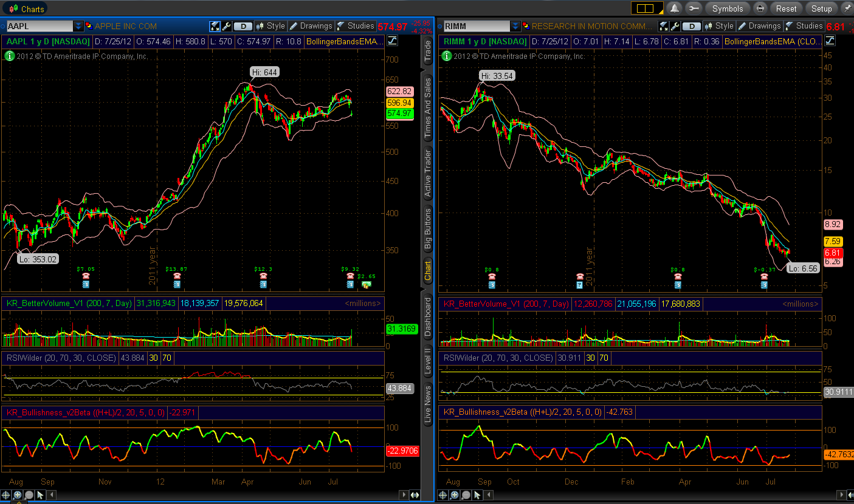Toggle the RIMM chart scale mode icon
This screenshot has height=504, width=854.
830,41
